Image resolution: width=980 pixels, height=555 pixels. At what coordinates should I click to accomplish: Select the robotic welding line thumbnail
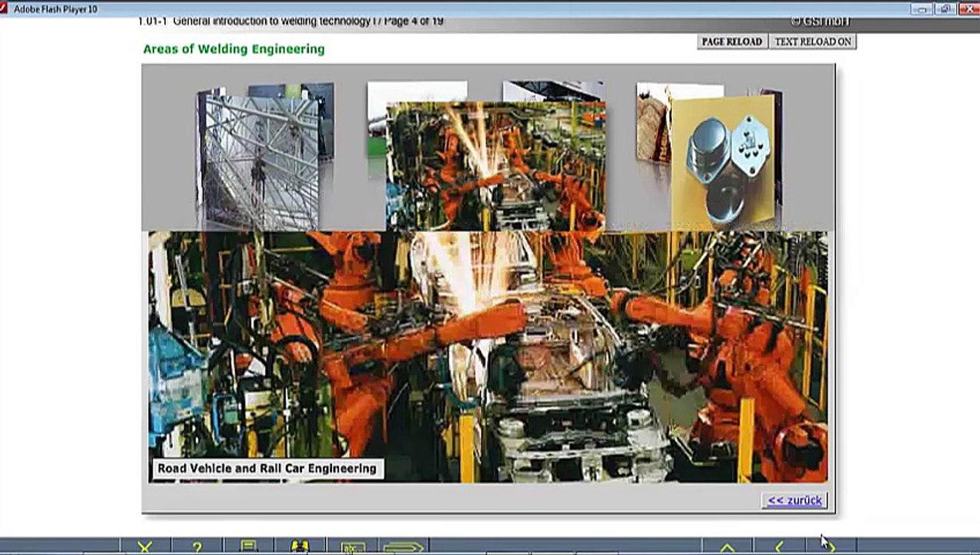(x=495, y=166)
